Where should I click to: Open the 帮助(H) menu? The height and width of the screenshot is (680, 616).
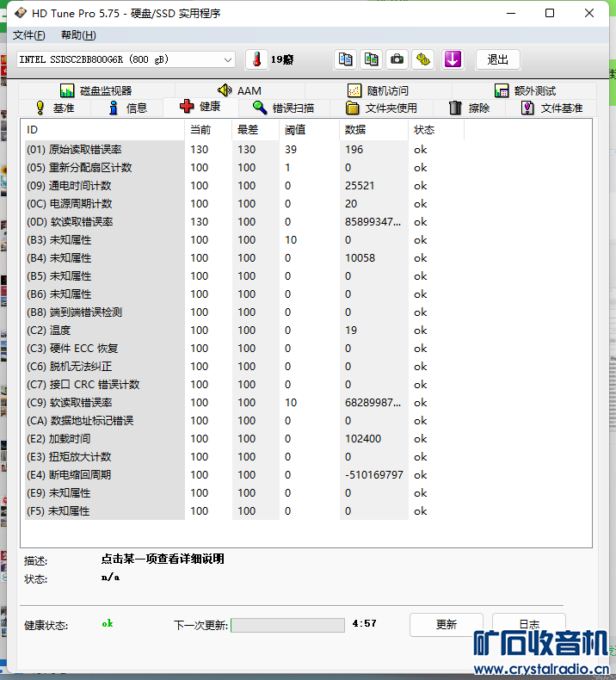pyautogui.click(x=78, y=35)
